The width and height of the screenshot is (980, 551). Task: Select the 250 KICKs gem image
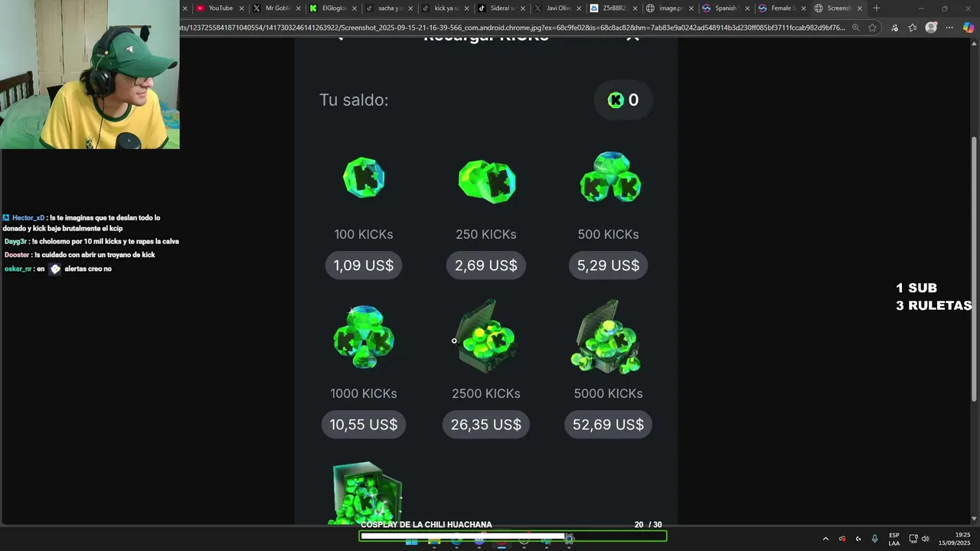(487, 181)
